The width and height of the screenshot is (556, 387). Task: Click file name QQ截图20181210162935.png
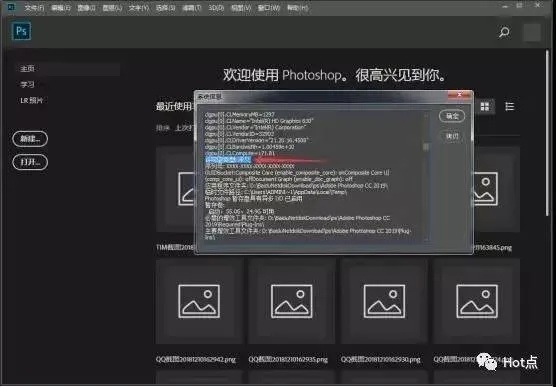[x=288, y=359]
